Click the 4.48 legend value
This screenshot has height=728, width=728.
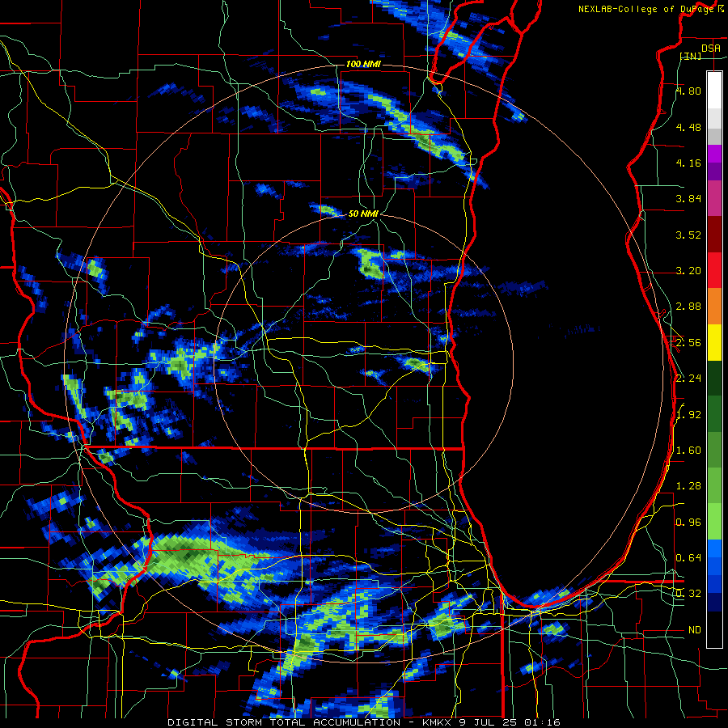pyautogui.click(x=688, y=127)
